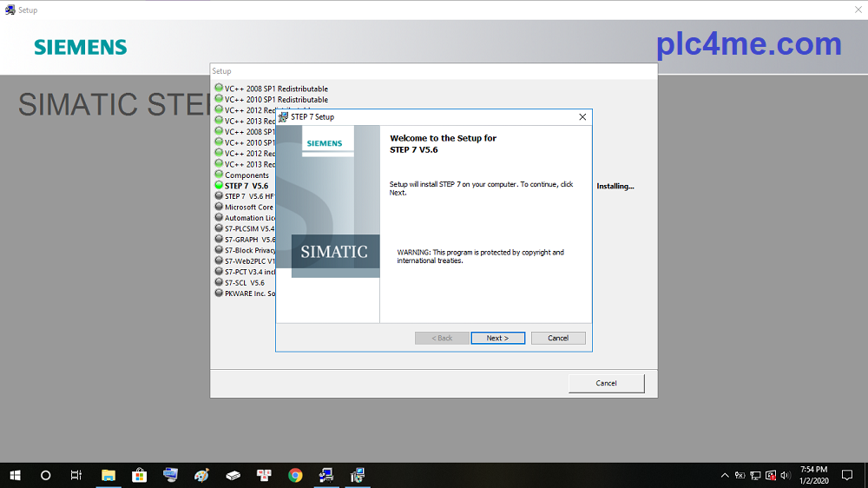
Task: Select VC++ 2010 SP1 Redistributable full row
Action: click(x=271, y=100)
